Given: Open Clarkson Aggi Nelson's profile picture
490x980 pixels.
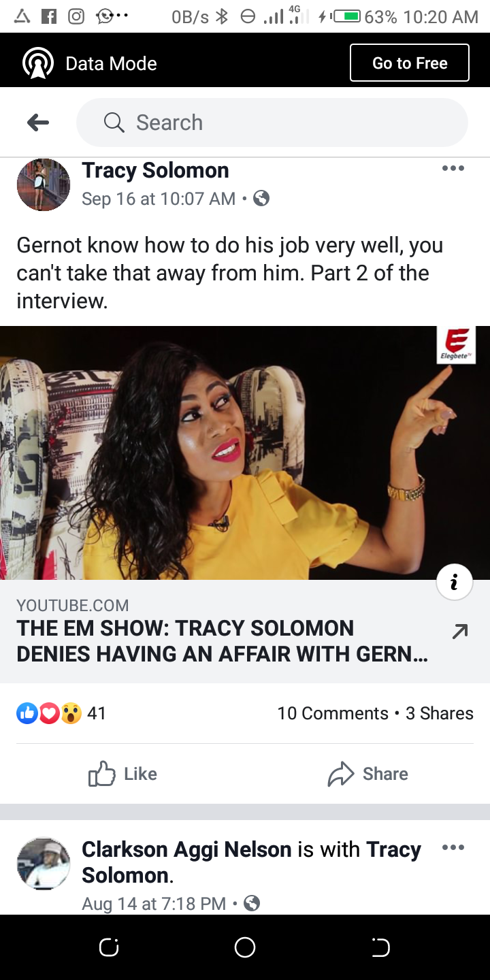Looking at the screenshot, I should click(x=44, y=864).
